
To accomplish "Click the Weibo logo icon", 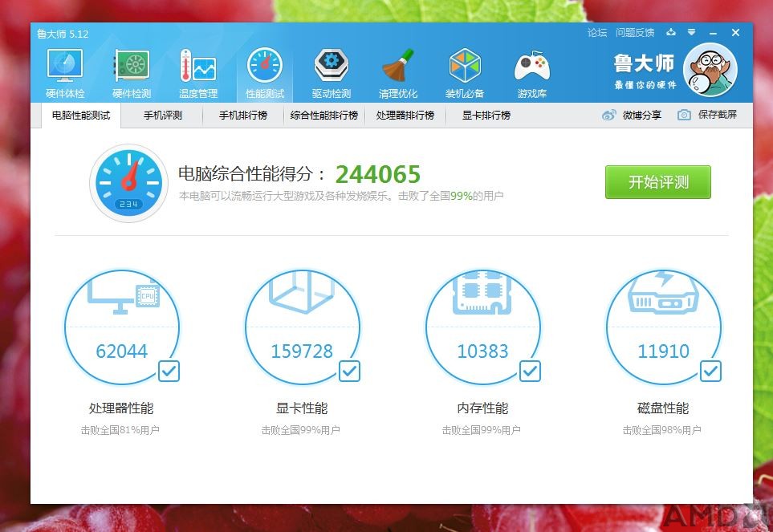I will pos(608,116).
